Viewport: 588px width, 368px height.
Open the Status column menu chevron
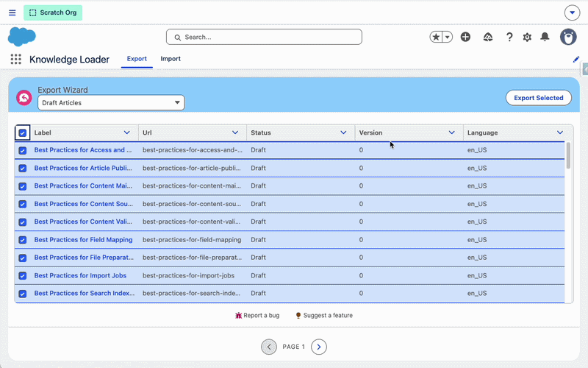[343, 132]
